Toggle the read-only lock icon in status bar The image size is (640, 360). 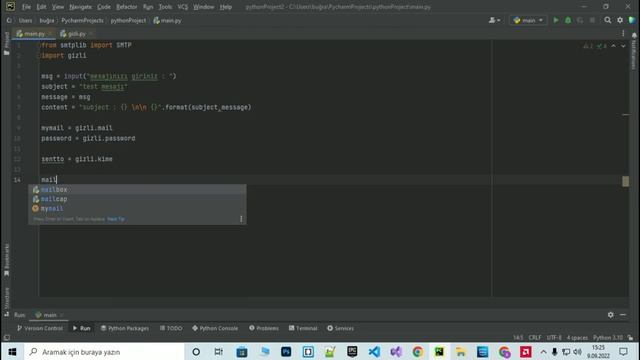pos(631,338)
